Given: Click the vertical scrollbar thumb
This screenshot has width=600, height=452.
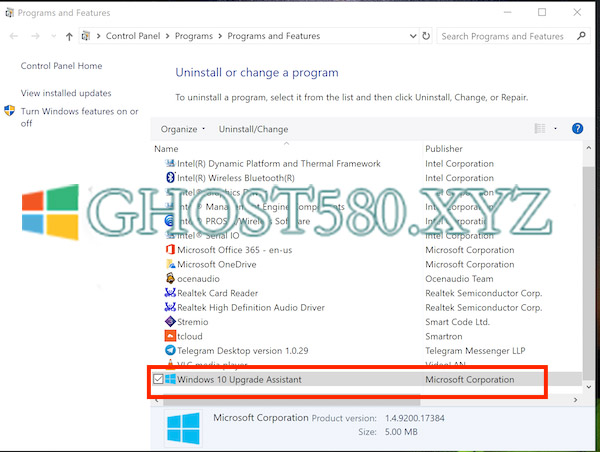Looking at the screenshot, I should click(x=589, y=273).
